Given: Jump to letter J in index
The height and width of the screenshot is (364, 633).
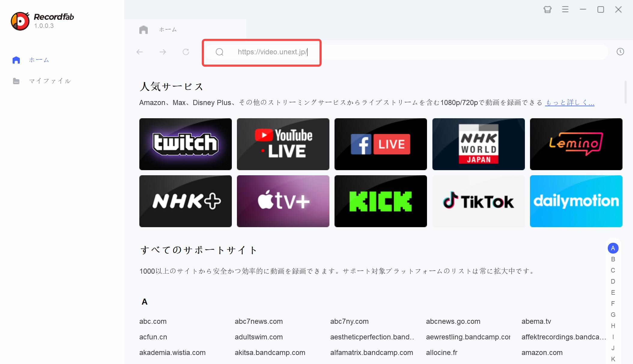Looking at the screenshot, I should click(613, 348).
